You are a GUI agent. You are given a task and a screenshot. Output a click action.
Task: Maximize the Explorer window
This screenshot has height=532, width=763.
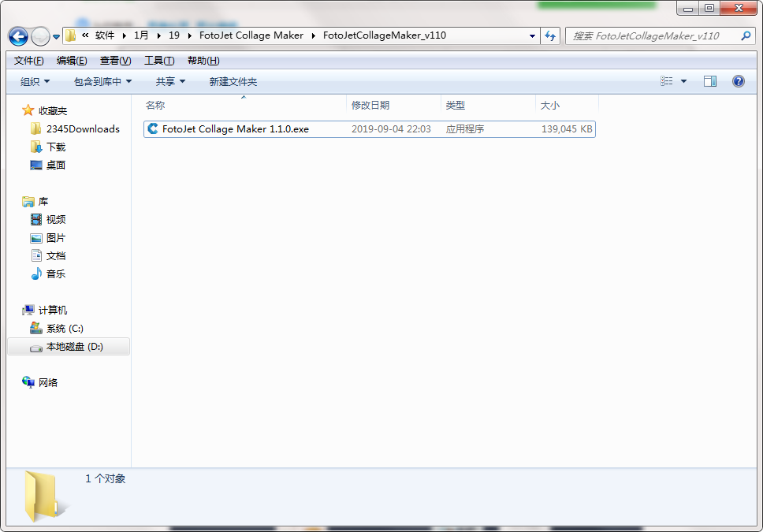click(709, 8)
